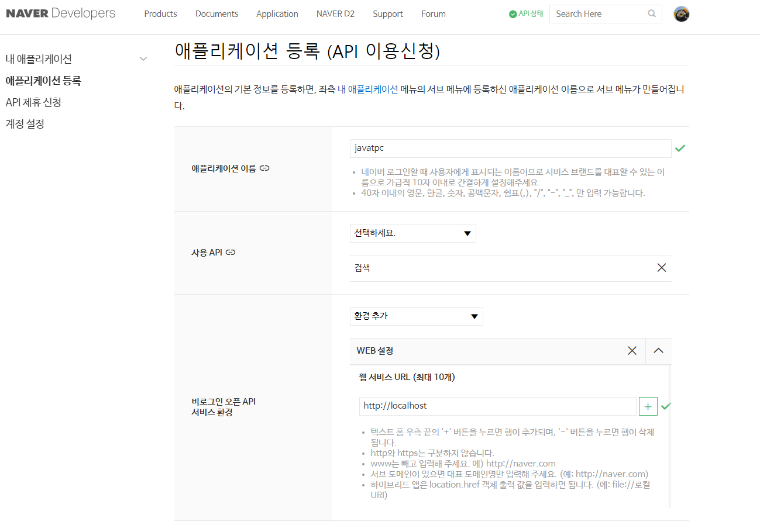The image size is (760, 532).
Task: Click the application name field with javatpc
Action: pos(511,148)
